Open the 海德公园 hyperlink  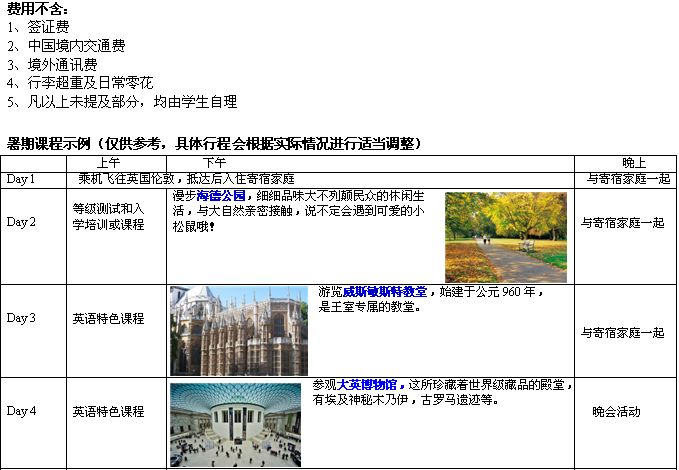pos(221,196)
